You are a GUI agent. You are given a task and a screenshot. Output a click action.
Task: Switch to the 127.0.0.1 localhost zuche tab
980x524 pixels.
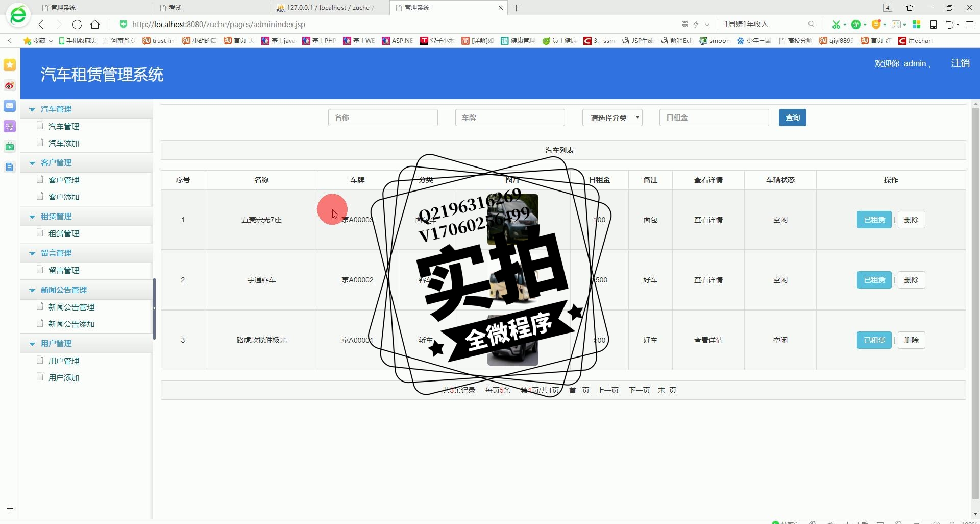331,8
